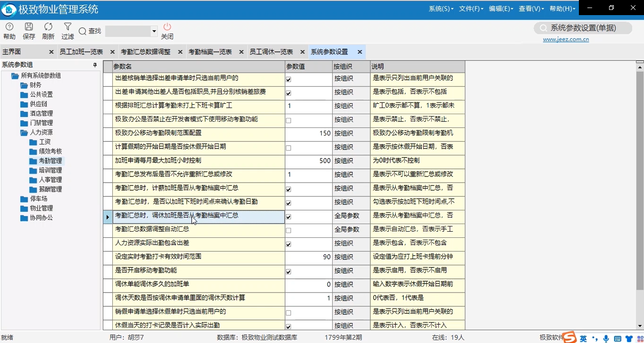Open the Sogou skin shirt icon
This screenshot has height=343, width=644.
628,338
